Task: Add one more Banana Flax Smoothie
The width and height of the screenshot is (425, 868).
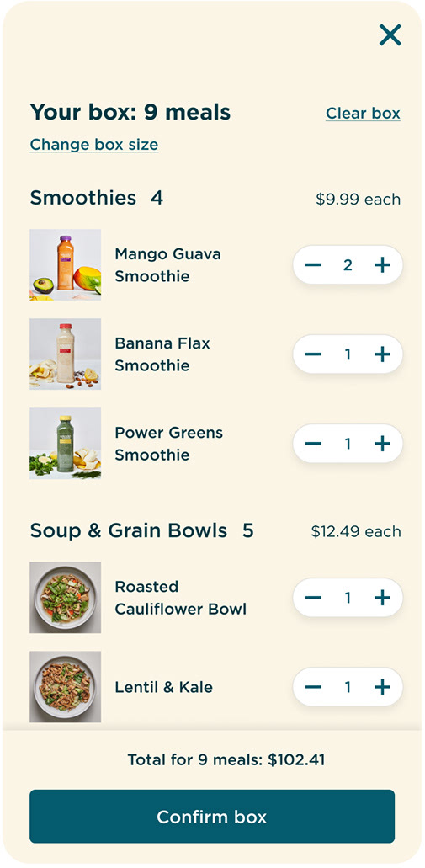Action: [x=382, y=354]
